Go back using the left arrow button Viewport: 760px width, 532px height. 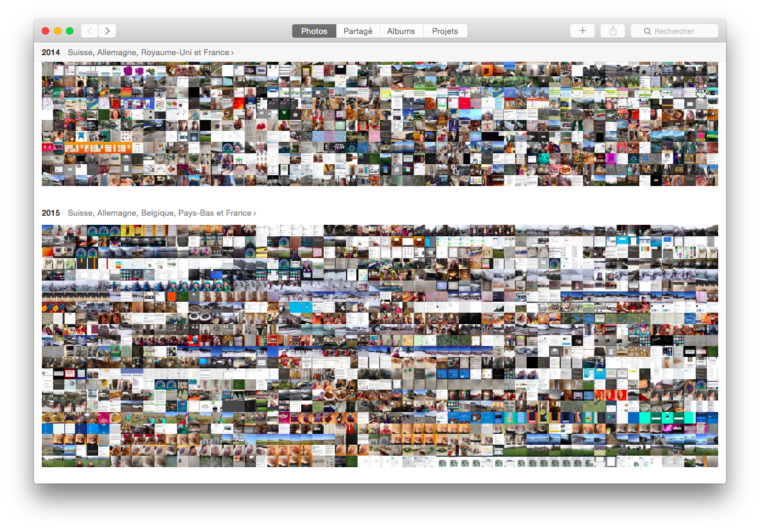pyautogui.click(x=90, y=31)
